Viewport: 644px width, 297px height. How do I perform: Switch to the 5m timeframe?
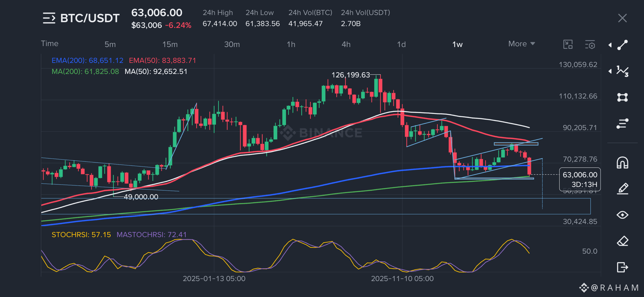(x=110, y=44)
